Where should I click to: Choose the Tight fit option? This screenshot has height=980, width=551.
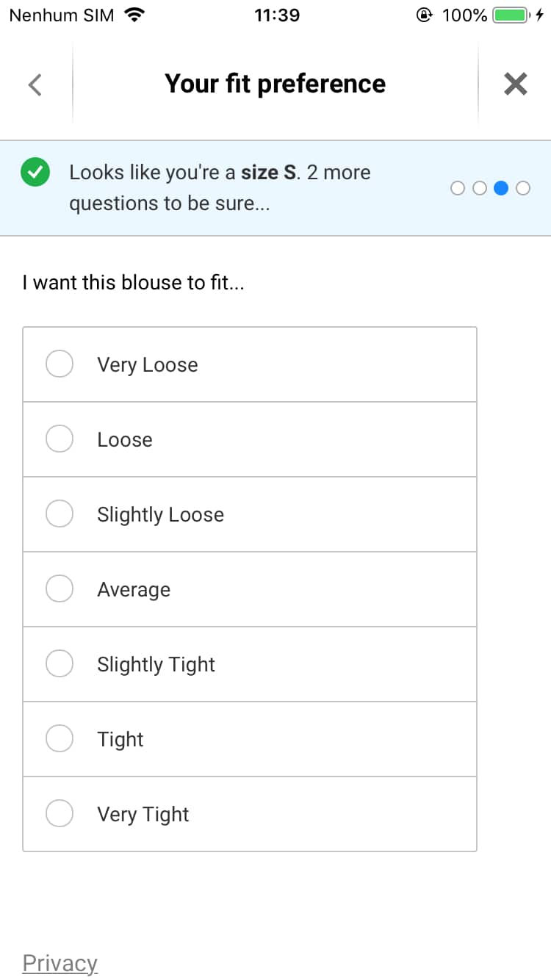click(60, 739)
